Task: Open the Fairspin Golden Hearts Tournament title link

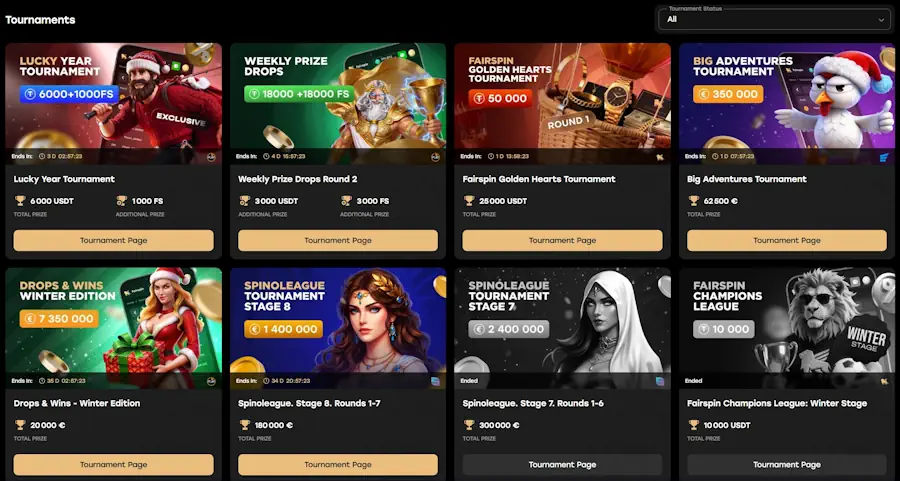Action: tap(539, 179)
